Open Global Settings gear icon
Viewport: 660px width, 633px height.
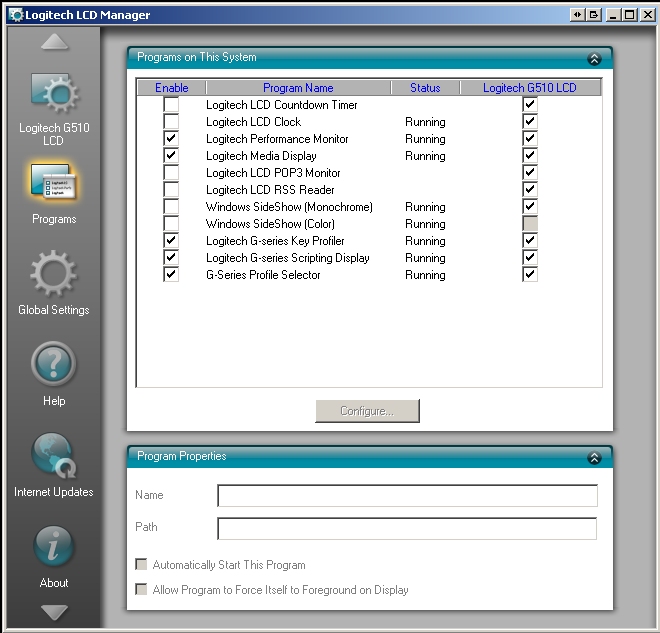pos(53,274)
